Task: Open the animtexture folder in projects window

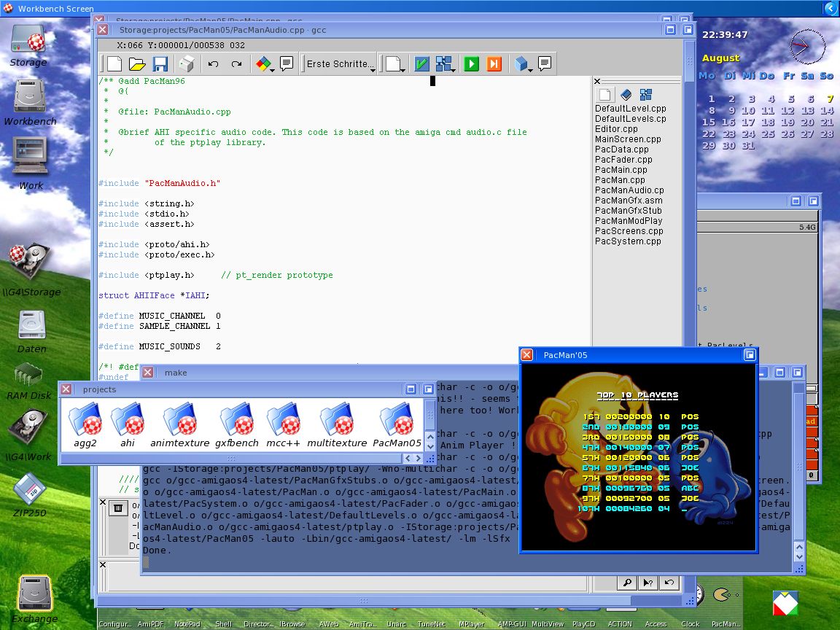Action: [x=180, y=425]
